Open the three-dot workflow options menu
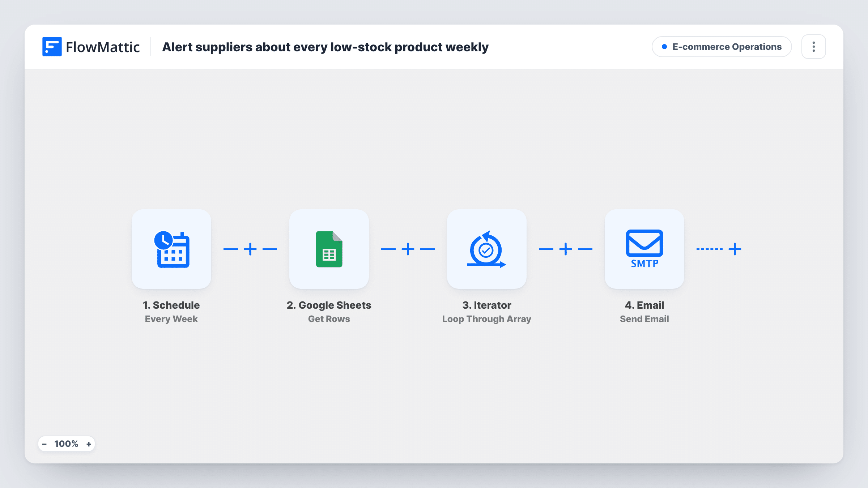 click(814, 47)
